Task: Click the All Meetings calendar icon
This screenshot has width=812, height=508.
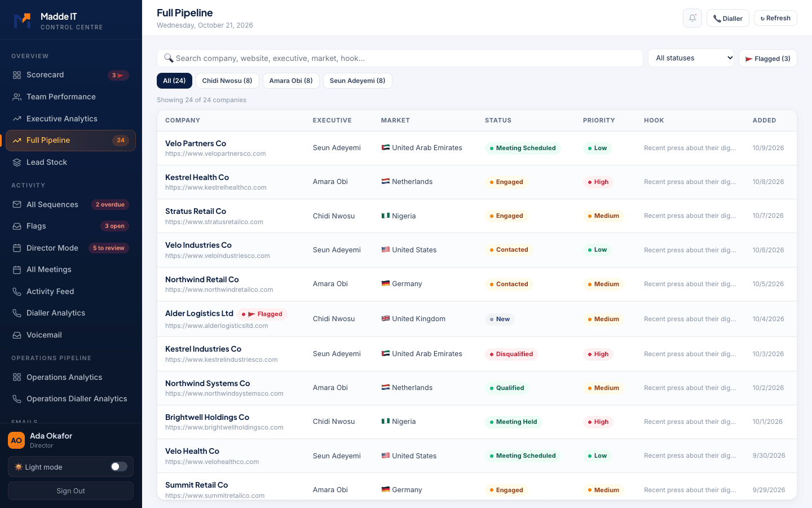Action: [x=17, y=270]
